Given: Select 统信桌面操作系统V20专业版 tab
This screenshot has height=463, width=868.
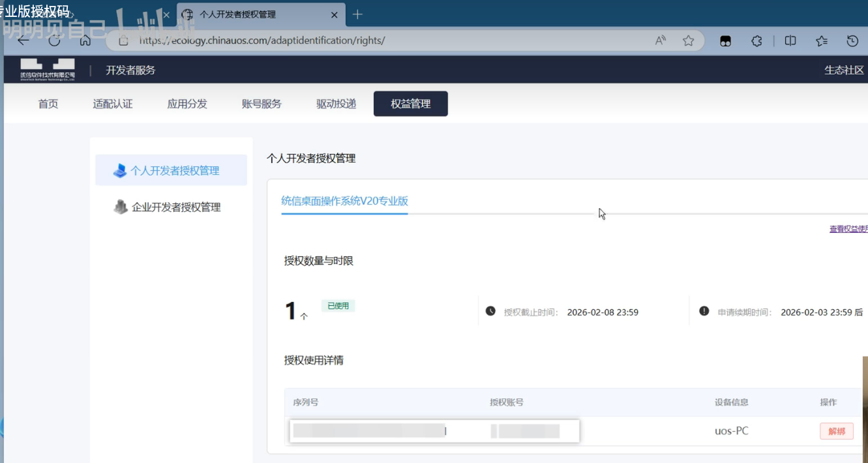Looking at the screenshot, I should point(344,201).
